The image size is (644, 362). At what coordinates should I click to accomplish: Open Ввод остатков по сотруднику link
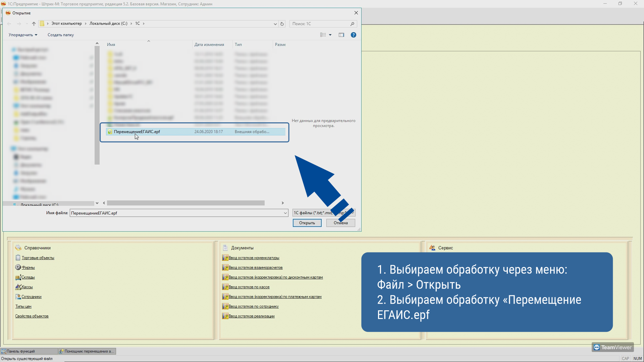[x=254, y=307]
